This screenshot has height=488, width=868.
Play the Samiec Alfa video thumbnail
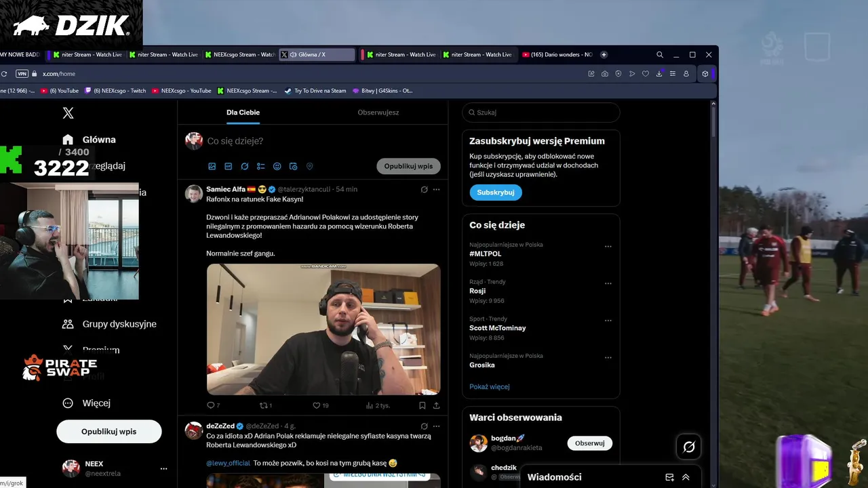click(323, 329)
